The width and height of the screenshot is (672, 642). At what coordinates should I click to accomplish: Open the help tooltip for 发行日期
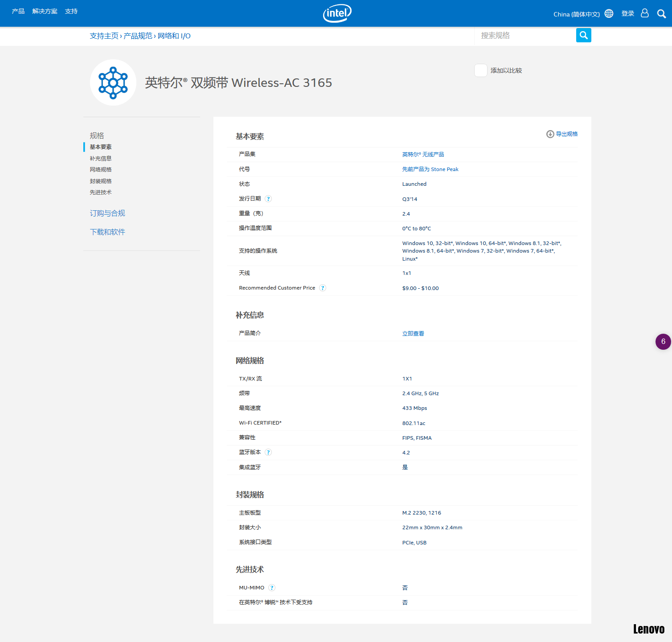pyautogui.click(x=268, y=199)
